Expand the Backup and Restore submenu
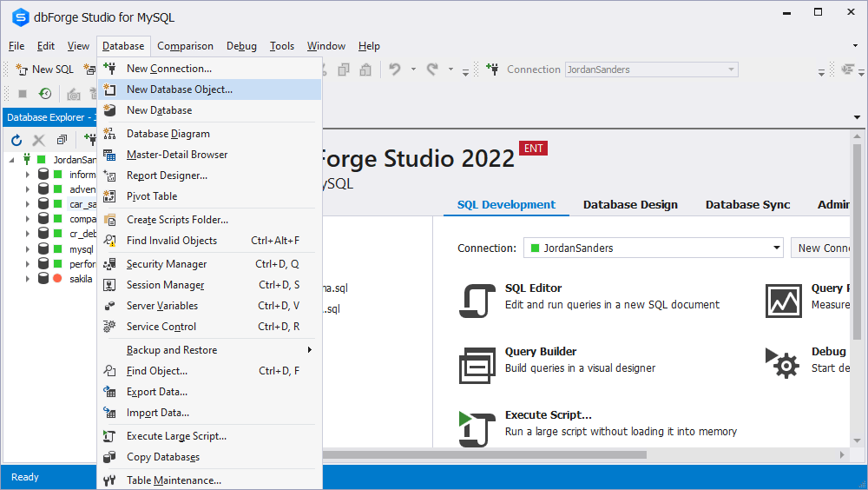The image size is (868, 490). click(209, 350)
